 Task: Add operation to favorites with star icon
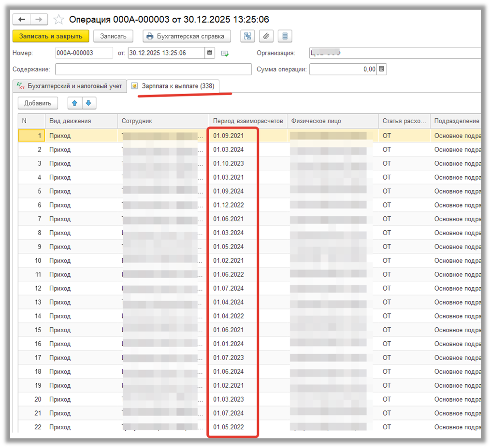tap(58, 19)
